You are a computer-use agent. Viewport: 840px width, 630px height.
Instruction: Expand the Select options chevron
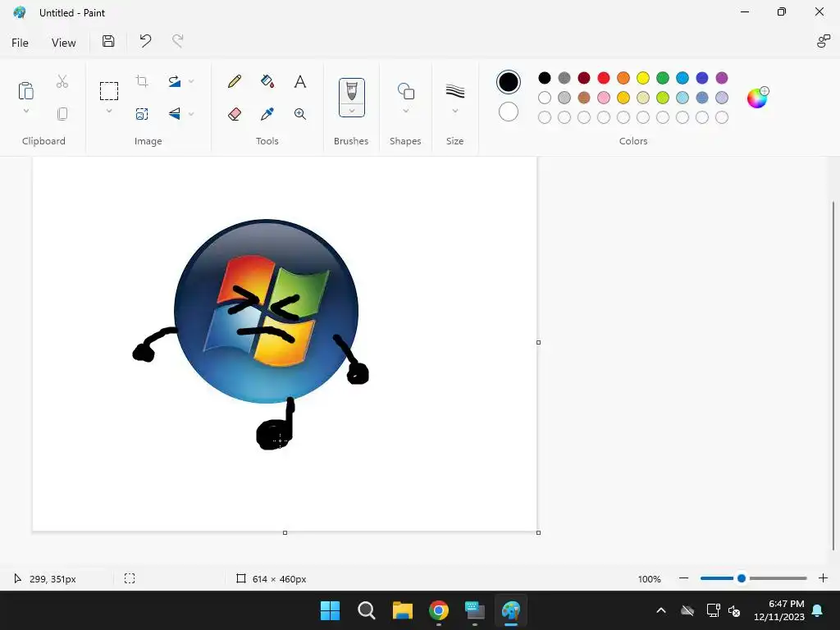point(109,112)
